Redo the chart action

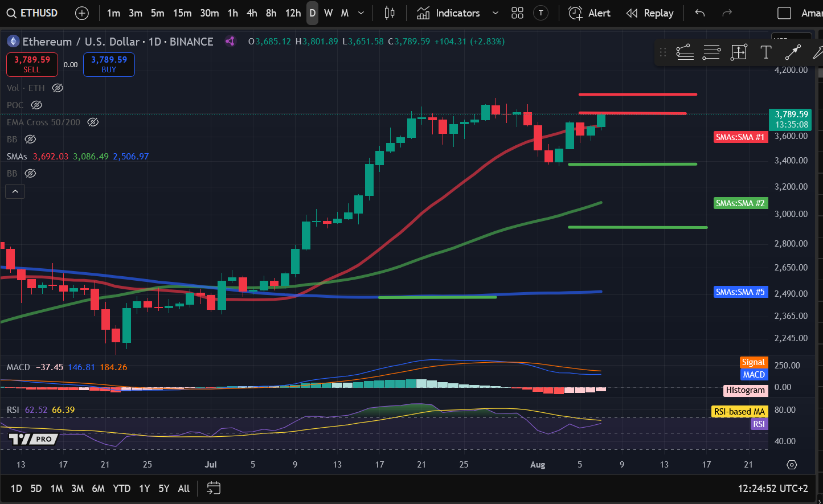tap(727, 13)
